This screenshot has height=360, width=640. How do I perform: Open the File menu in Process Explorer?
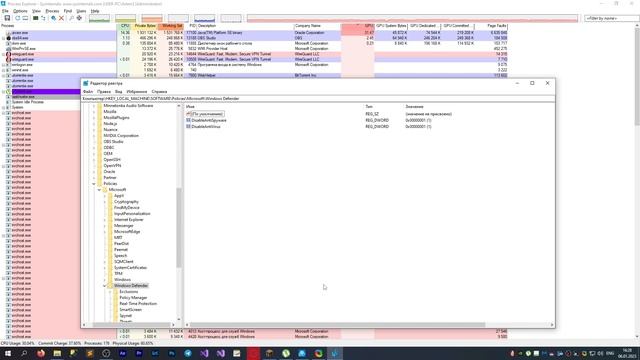point(5,11)
